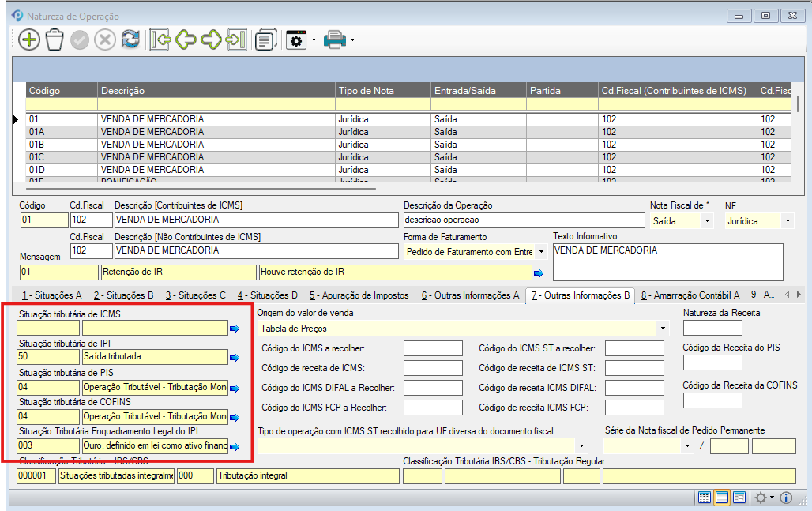Open the document list view icon
The image size is (812, 511).
265,39
